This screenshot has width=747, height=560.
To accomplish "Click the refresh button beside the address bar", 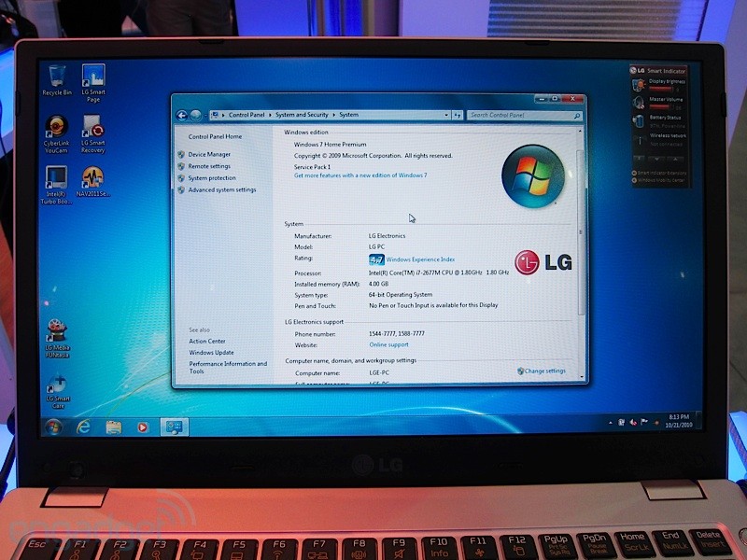I will 458,115.
